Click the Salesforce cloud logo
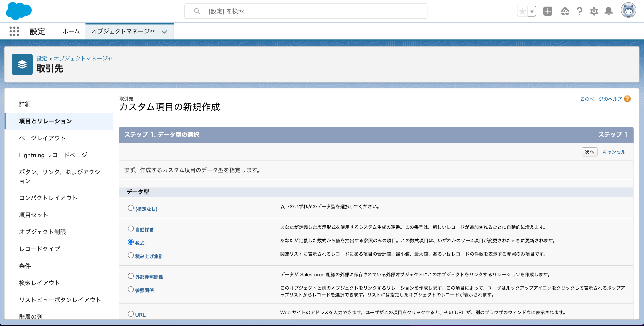The width and height of the screenshot is (644, 326). pyautogui.click(x=19, y=11)
